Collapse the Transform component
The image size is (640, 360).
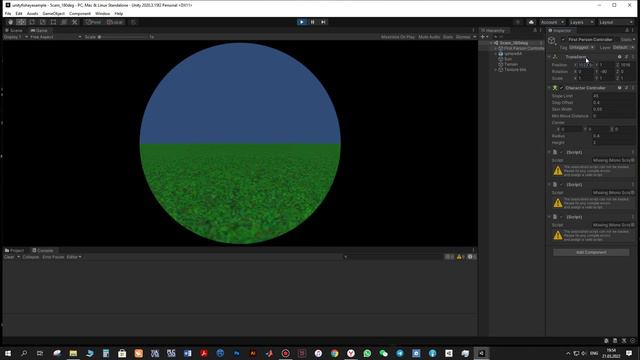coord(549,57)
